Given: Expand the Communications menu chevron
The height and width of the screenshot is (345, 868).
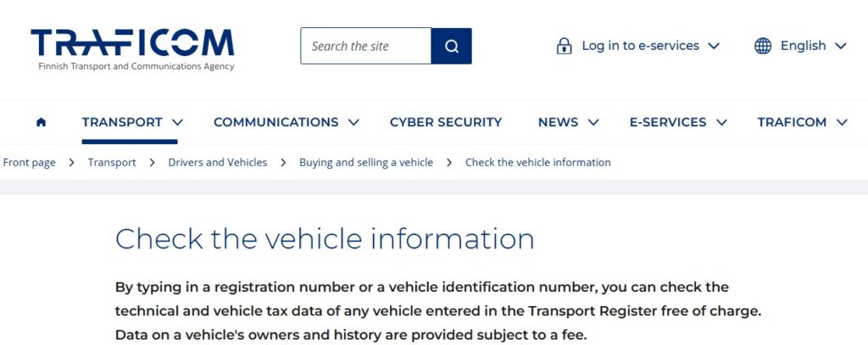Looking at the screenshot, I should 353,122.
